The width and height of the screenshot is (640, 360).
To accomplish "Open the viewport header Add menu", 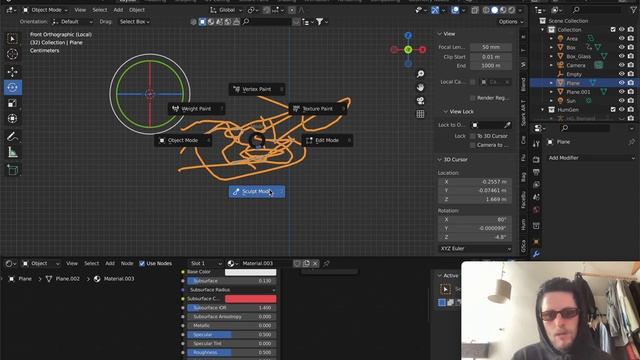I will (x=118, y=10).
